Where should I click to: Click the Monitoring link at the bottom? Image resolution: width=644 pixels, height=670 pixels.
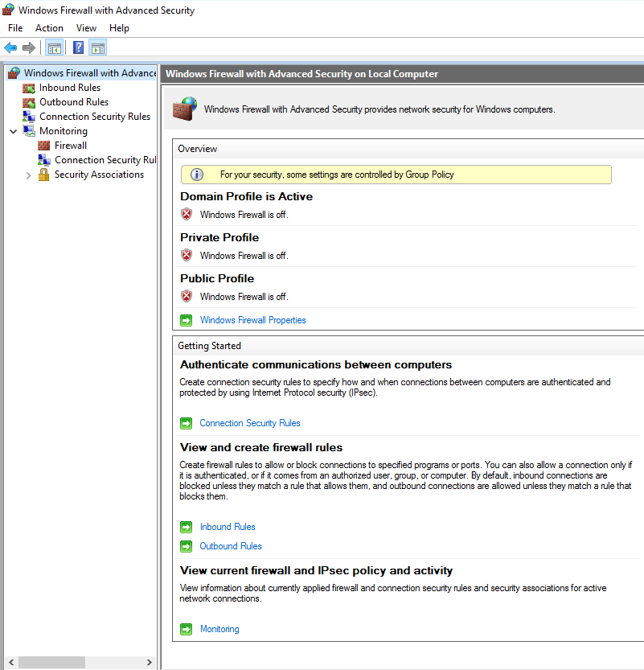(219, 628)
